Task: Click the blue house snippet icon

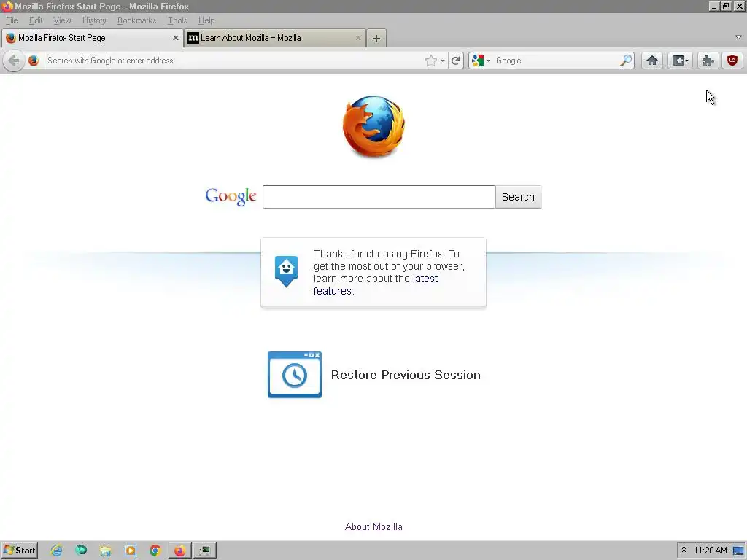Action: point(286,271)
